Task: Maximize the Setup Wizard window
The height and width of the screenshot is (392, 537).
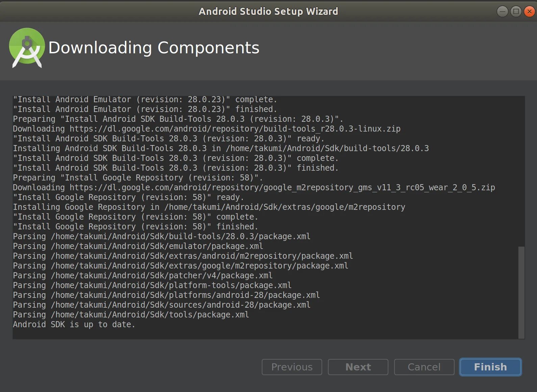Action: click(516, 11)
